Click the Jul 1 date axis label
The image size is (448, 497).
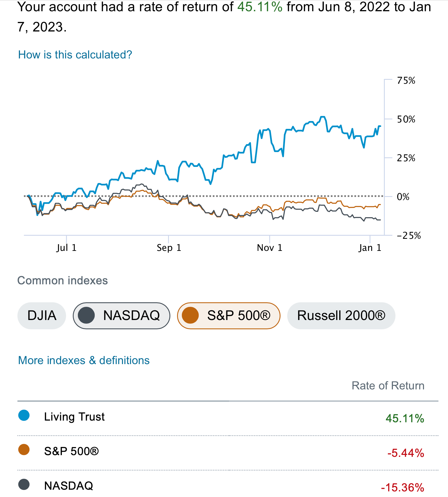point(66,248)
